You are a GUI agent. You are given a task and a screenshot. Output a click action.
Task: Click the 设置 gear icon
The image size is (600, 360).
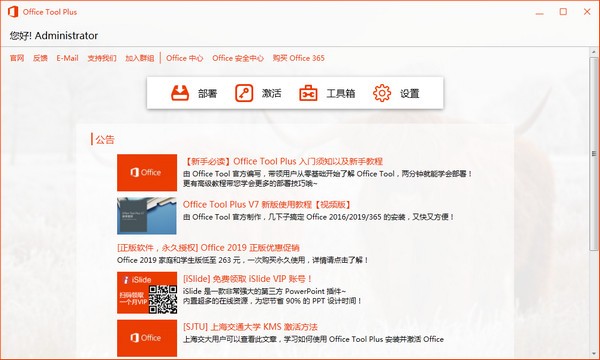click(x=382, y=93)
